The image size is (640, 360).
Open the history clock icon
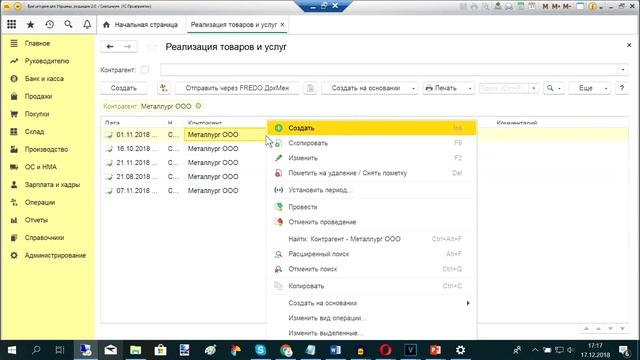tap(49, 24)
